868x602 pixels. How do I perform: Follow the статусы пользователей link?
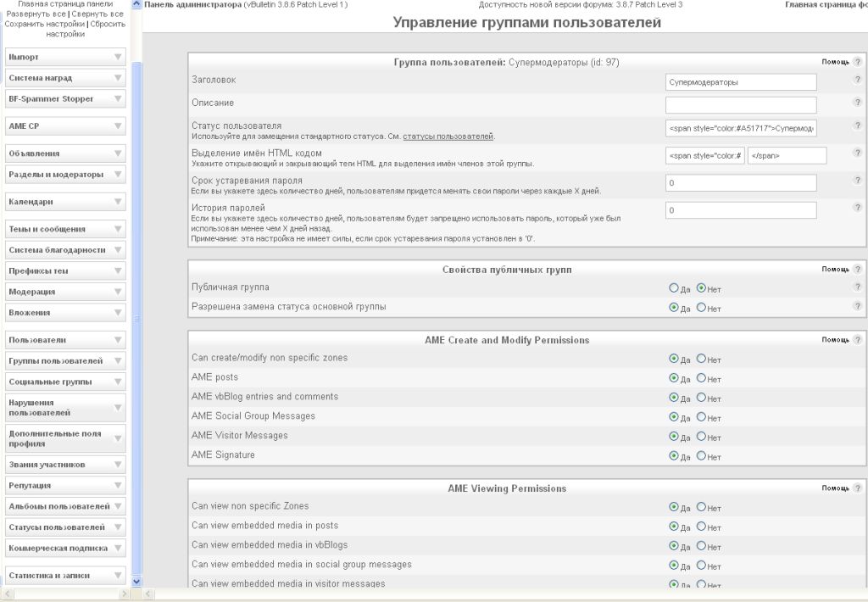tap(448, 137)
